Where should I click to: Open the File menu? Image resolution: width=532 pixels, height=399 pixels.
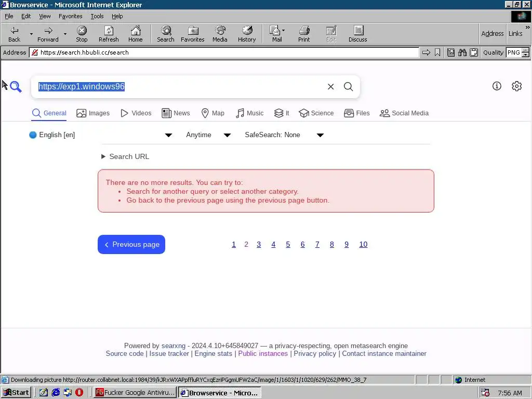tap(9, 16)
